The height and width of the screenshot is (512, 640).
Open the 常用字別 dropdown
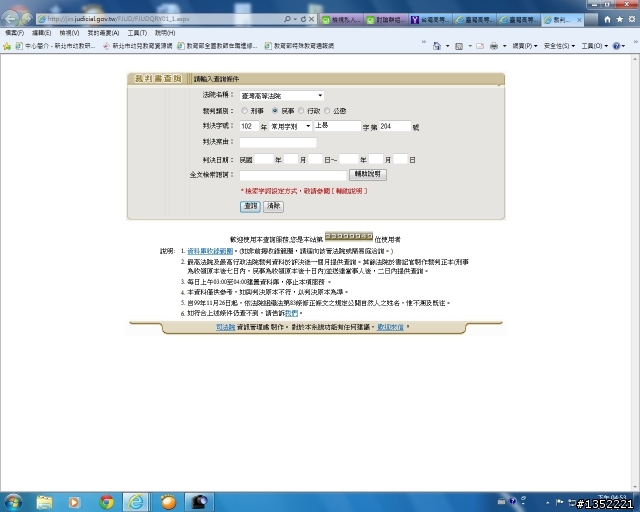point(291,127)
